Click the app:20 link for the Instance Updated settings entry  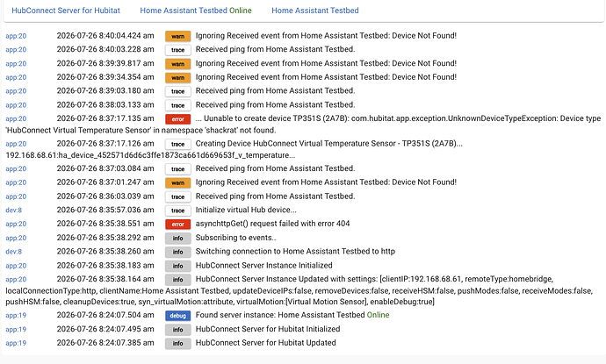click(x=16, y=280)
